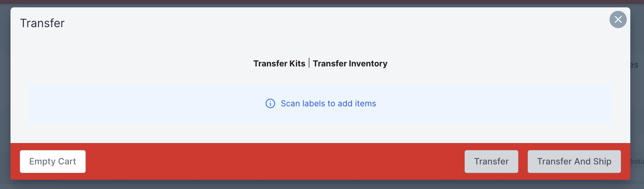Click the Transfer dialog title heading
644x189 pixels.
42,23
